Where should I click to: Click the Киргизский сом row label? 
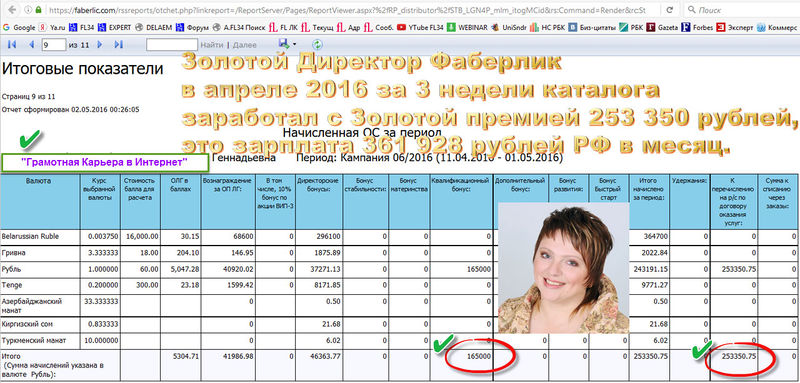coord(27,324)
